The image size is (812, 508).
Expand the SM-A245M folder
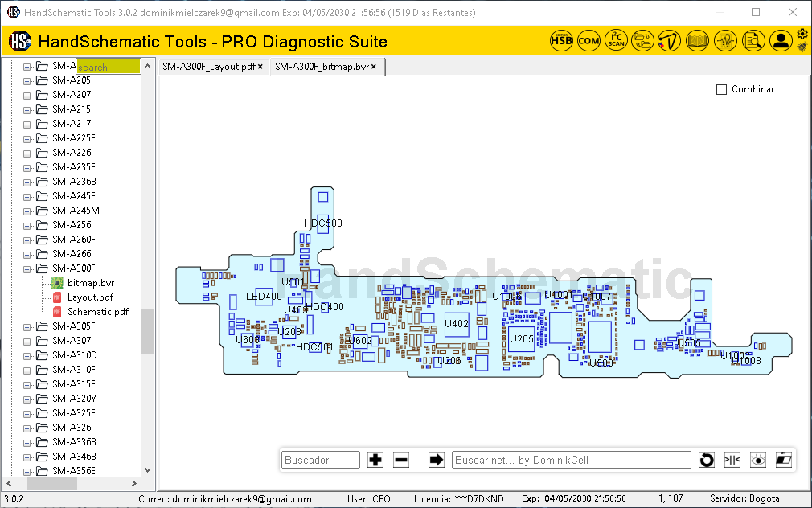[27, 211]
